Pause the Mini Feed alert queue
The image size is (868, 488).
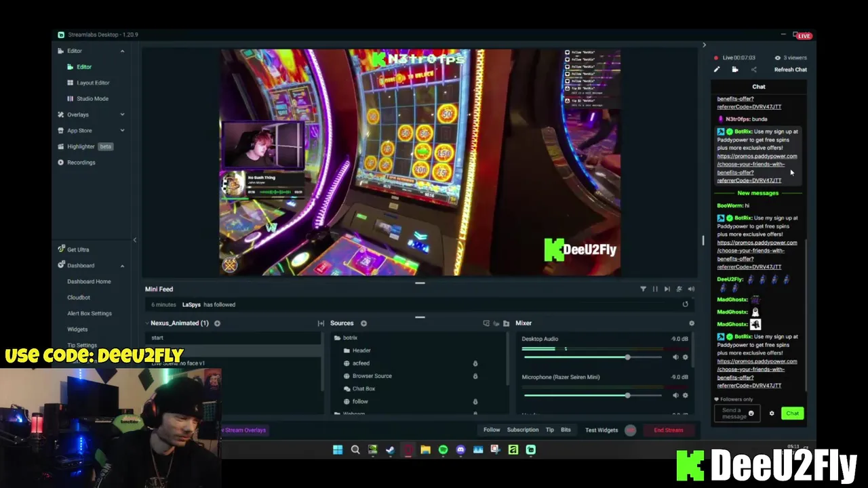[655, 289]
